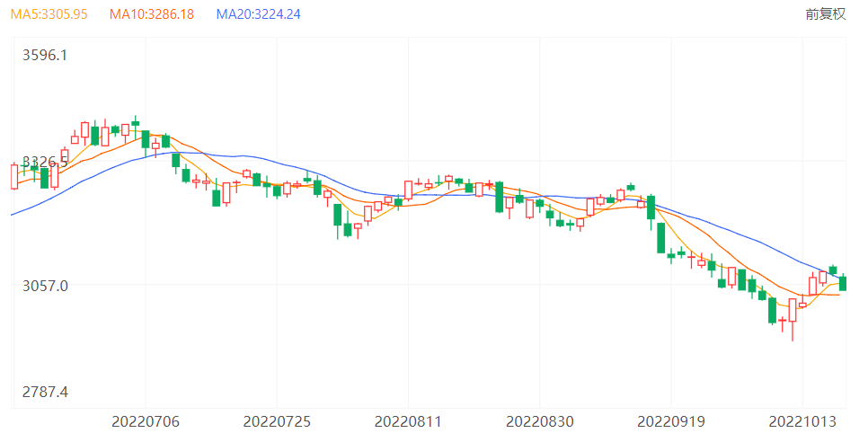This screenshot has width=868, height=442.
Task: Select the 20220706 date axis label
Action: tap(146, 422)
